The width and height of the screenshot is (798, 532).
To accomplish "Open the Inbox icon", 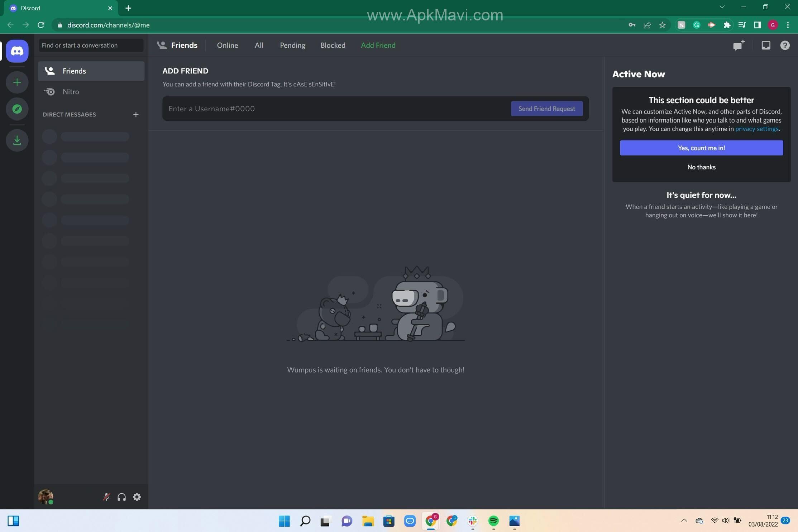I will [766, 45].
